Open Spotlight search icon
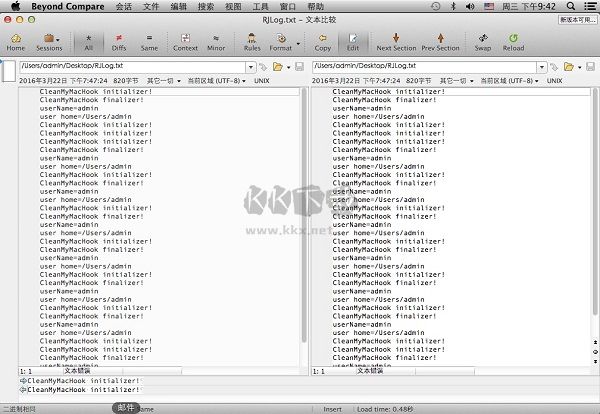Screen dimensions: 600x414 click(571, 6)
